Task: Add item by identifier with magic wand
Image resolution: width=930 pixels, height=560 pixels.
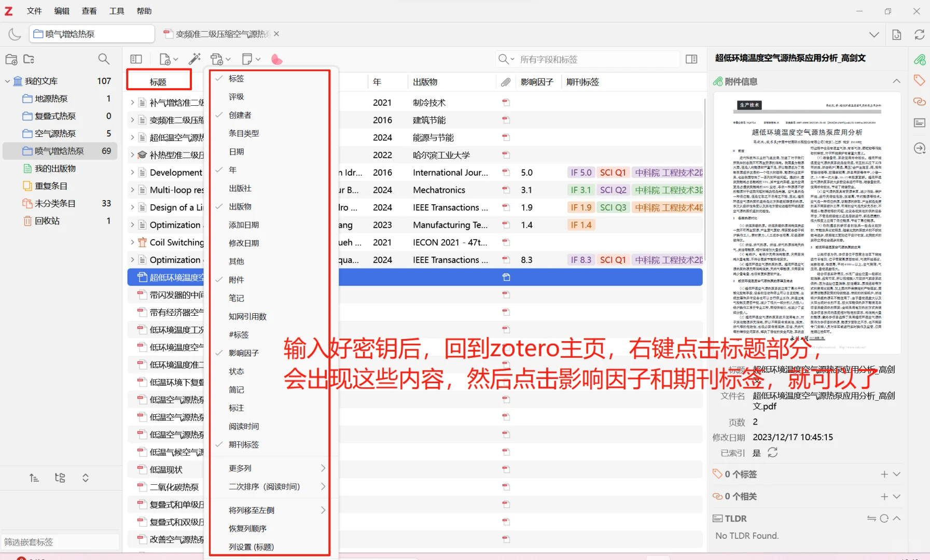Action: (195, 59)
